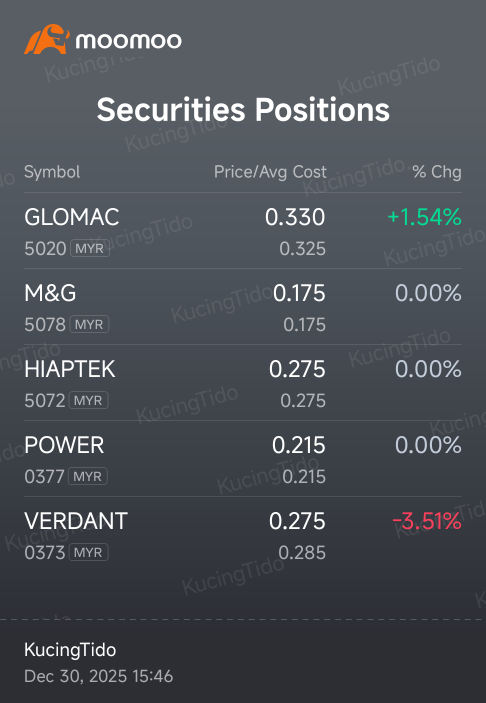Click the Symbol column header

(x=52, y=172)
